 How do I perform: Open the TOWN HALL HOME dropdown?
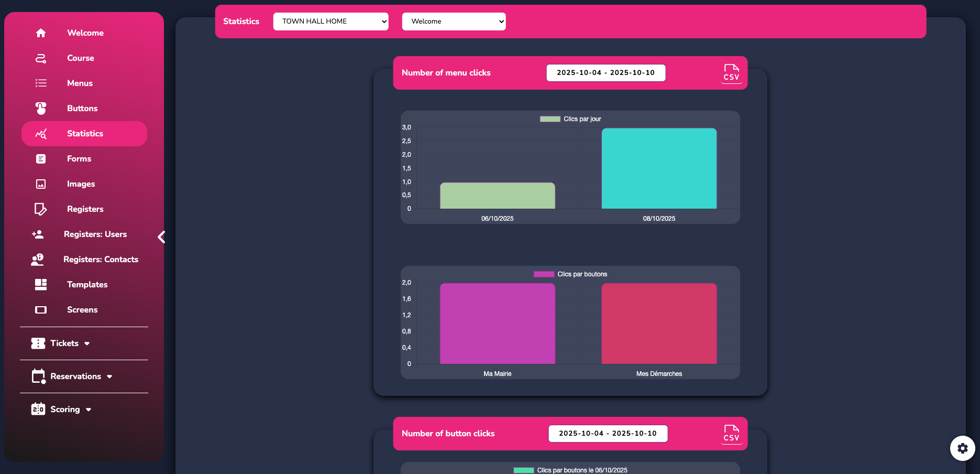click(x=331, y=21)
